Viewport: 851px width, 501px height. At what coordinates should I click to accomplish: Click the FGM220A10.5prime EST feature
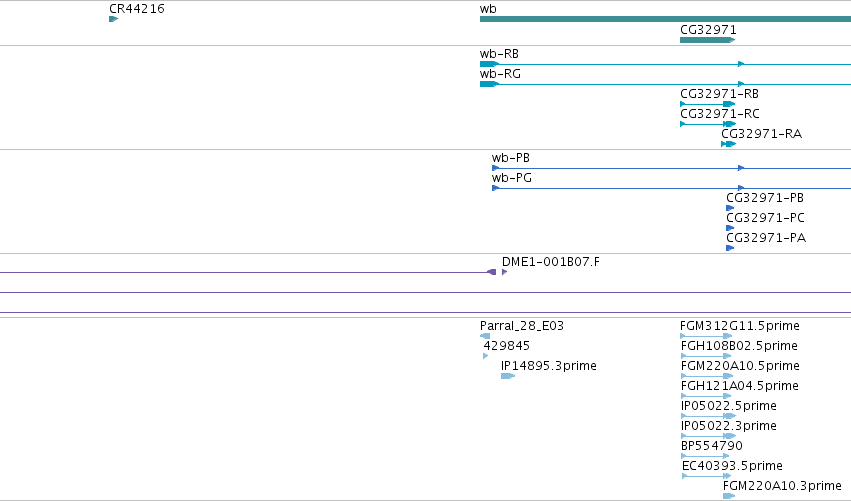tap(707, 376)
